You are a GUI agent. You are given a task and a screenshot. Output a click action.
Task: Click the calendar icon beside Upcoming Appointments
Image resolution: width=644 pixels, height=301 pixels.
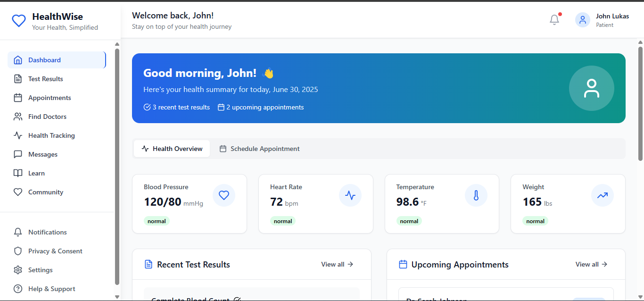403,264
